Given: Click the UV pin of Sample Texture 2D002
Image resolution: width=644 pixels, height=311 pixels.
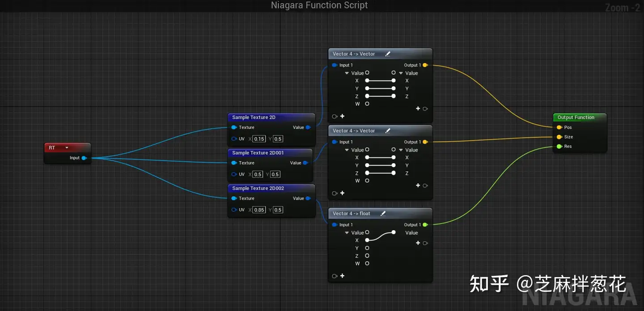Looking at the screenshot, I should click(234, 210).
